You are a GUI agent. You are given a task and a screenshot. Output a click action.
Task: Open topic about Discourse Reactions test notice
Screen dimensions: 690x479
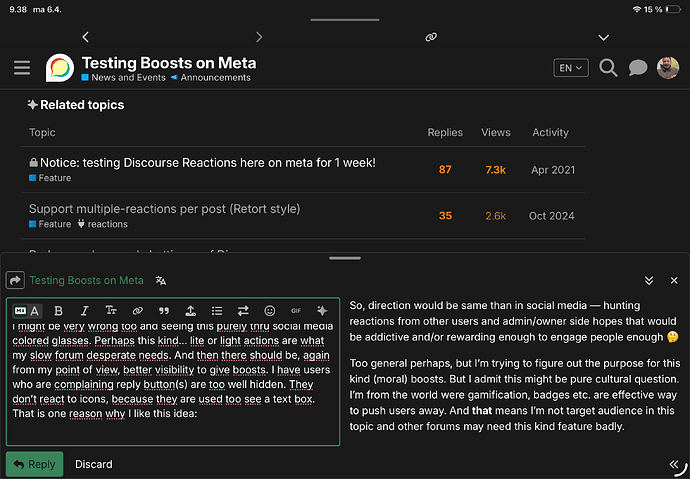point(208,163)
